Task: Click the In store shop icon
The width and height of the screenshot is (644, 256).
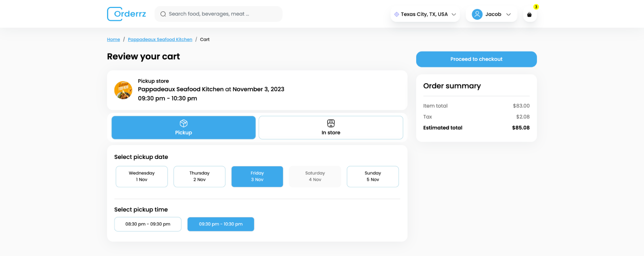Action: [x=331, y=123]
